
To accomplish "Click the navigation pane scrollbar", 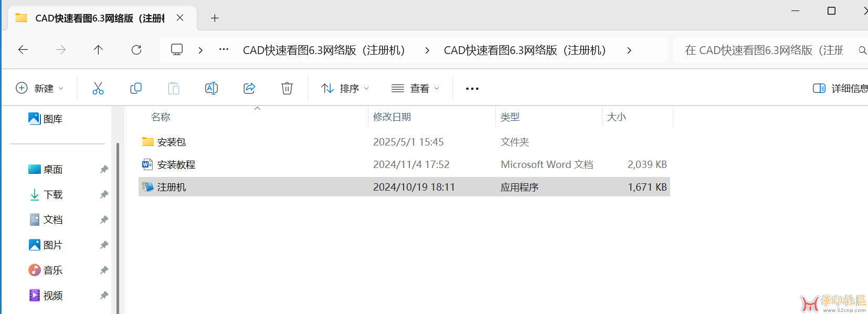I will point(118,228).
